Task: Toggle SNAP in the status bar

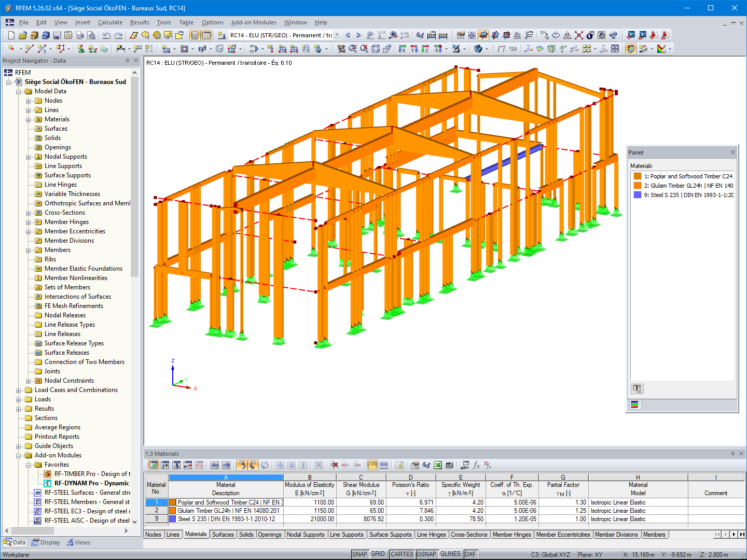Action: [x=359, y=554]
